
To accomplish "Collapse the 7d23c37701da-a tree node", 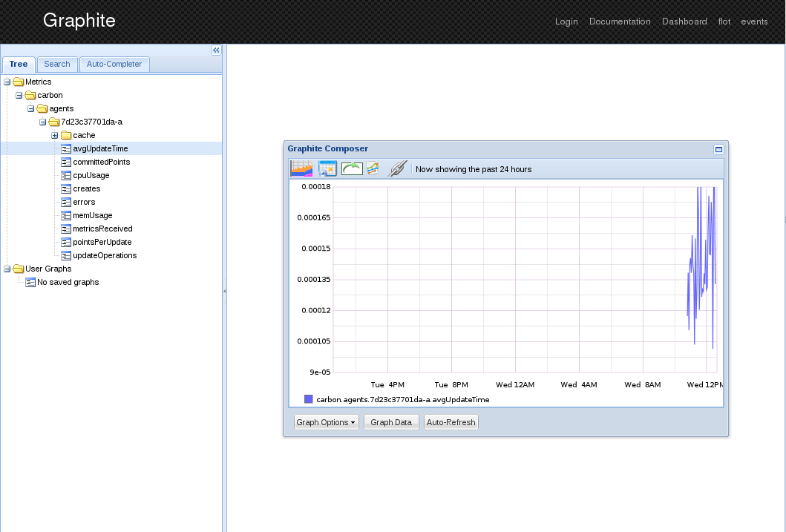I will tap(42, 122).
